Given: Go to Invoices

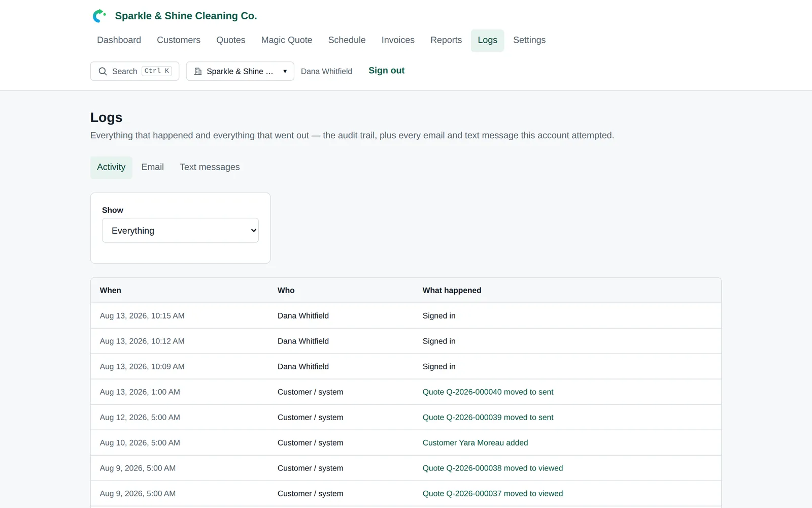Looking at the screenshot, I should click(398, 40).
